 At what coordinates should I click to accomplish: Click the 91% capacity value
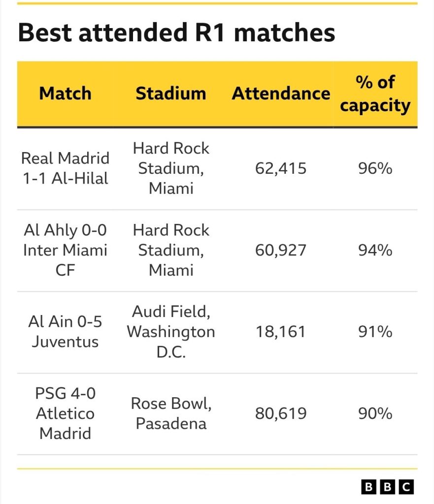click(x=375, y=331)
